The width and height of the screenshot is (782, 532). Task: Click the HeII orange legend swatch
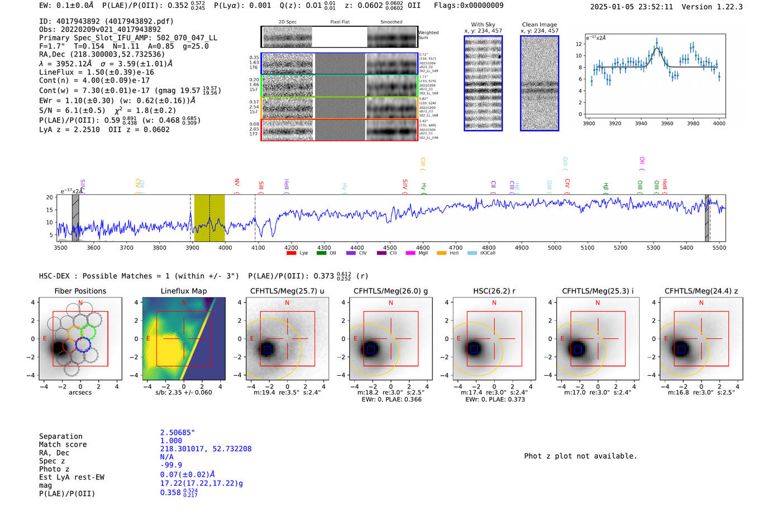click(x=441, y=253)
